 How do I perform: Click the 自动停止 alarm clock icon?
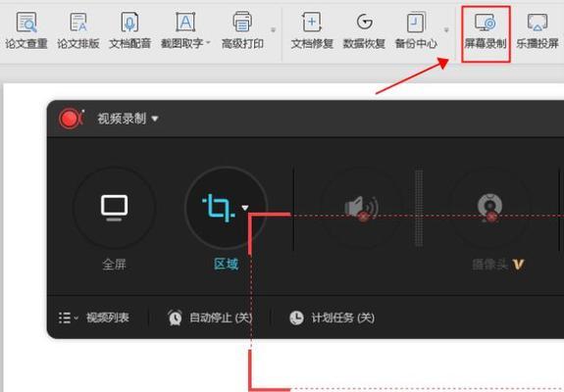point(175,318)
